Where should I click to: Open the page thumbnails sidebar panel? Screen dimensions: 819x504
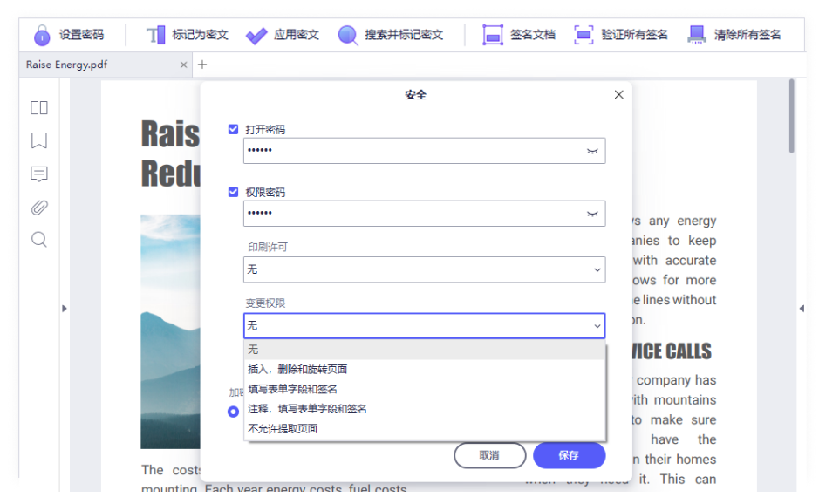pyautogui.click(x=39, y=107)
